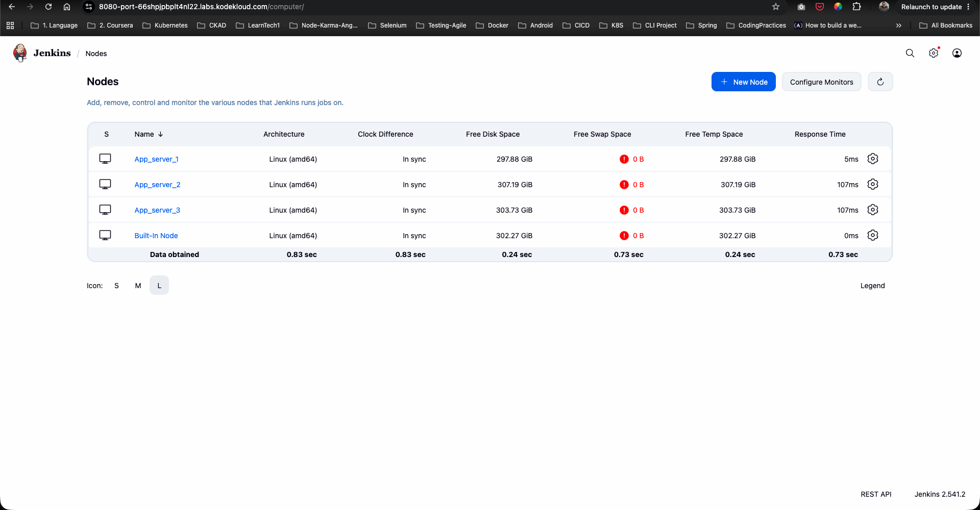Click computer monitor icon for App_server_1
Viewport: 980px width, 510px height.
105,159
